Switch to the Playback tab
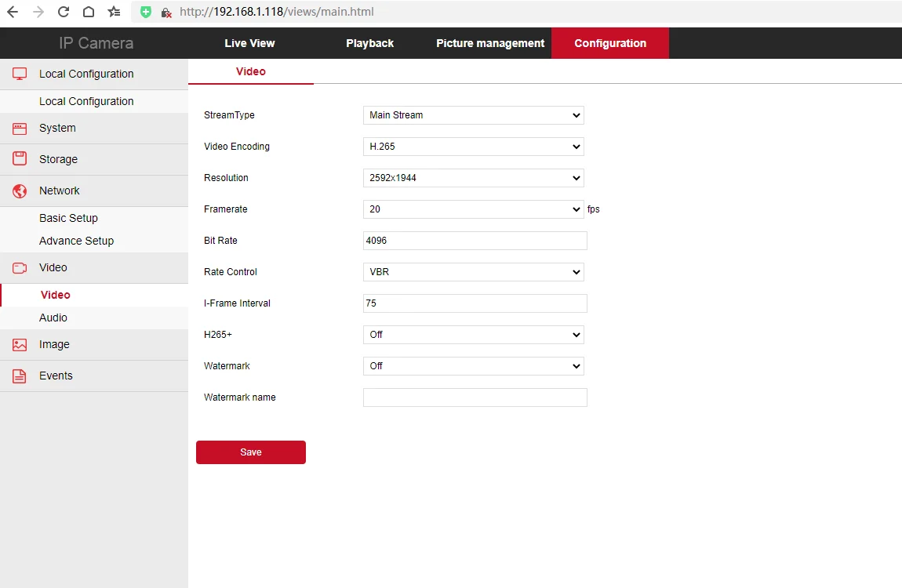This screenshot has width=902, height=588. (370, 43)
